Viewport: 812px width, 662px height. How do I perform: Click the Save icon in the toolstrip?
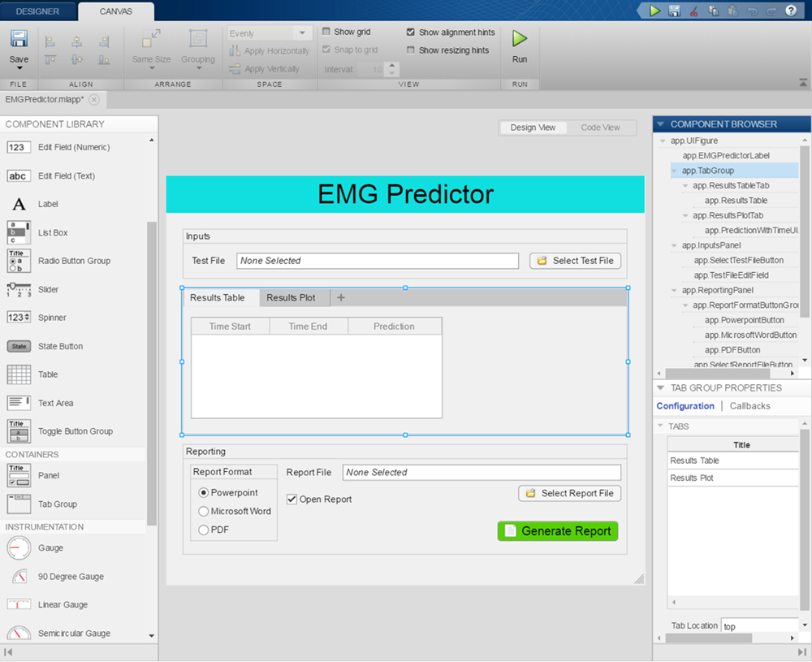point(19,39)
